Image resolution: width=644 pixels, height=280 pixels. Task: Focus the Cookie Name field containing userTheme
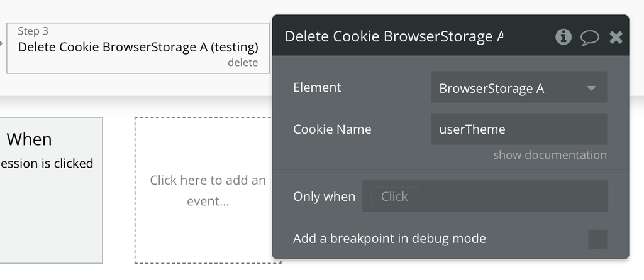point(519,129)
